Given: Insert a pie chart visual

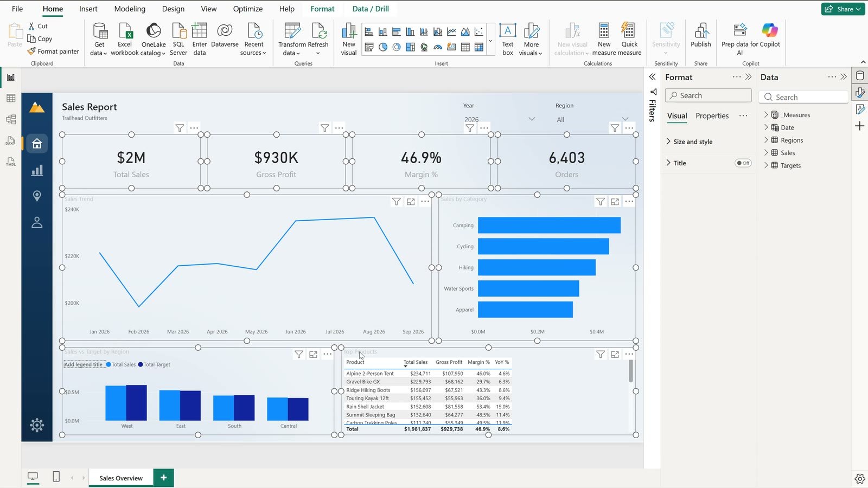Looking at the screenshot, I should point(383,47).
